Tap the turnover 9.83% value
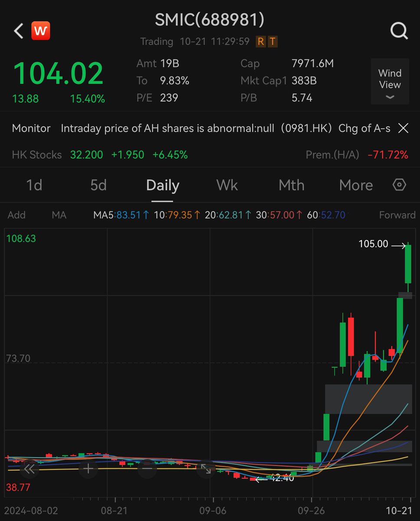 click(x=174, y=81)
